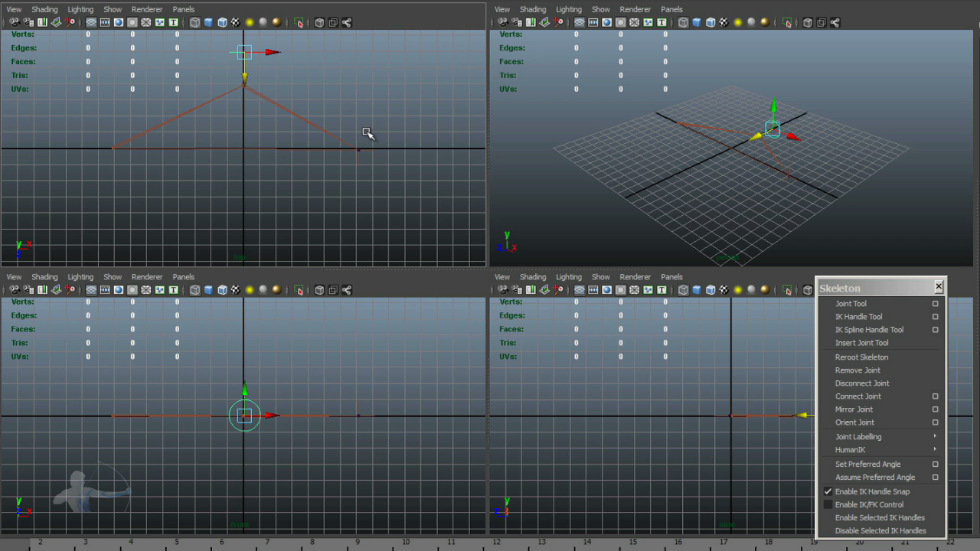Click use all lights yellow sphere in top view

click(x=250, y=22)
